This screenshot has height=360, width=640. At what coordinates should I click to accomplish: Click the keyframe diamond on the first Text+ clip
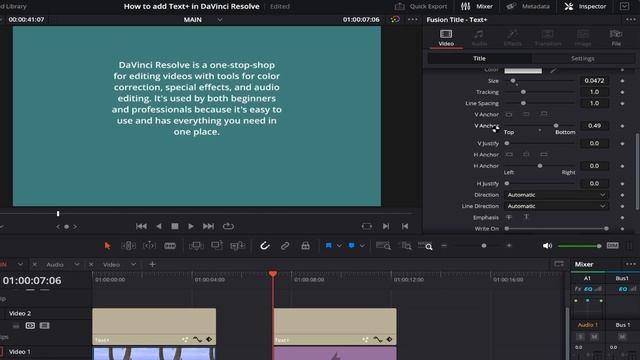[209, 340]
